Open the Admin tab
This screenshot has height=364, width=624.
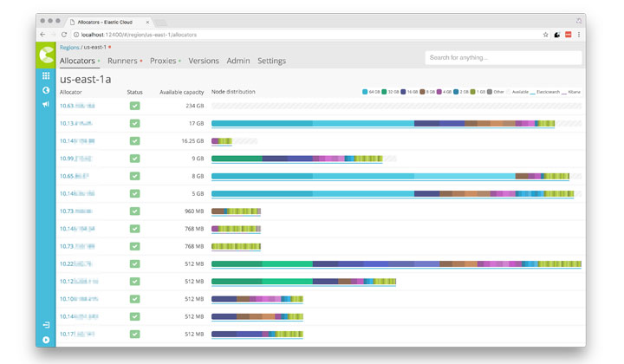tap(238, 61)
